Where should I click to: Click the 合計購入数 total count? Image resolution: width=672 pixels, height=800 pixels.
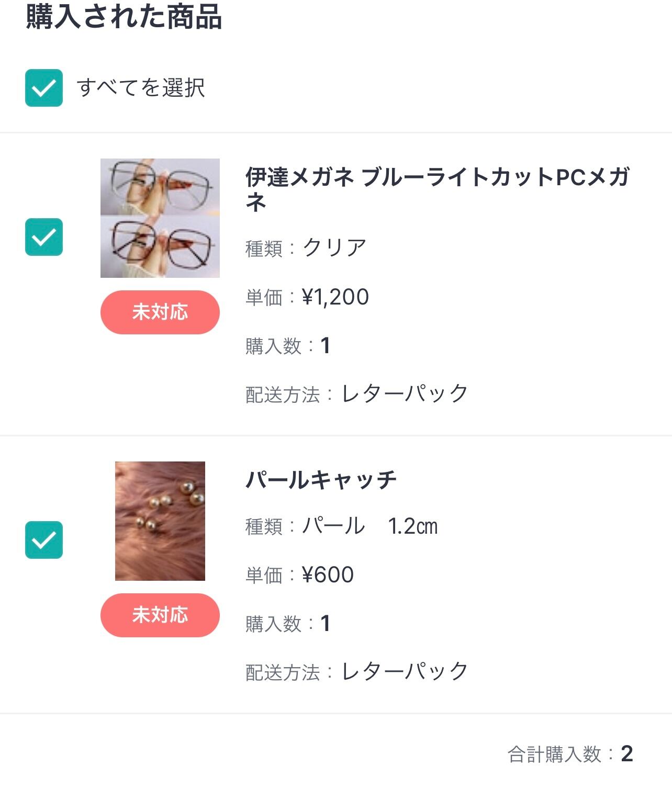coord(626,754)
